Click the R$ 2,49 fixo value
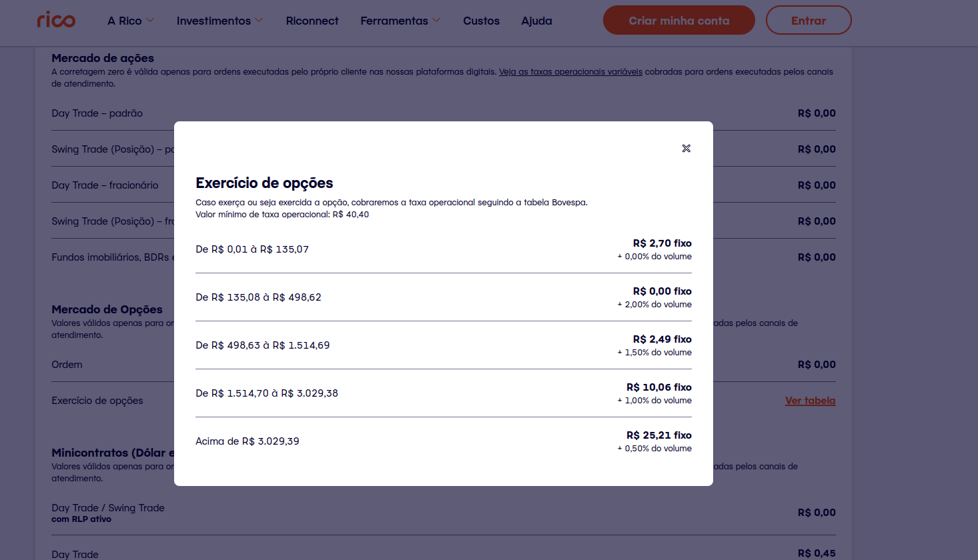This screenshot has height=560, width=978. [x=662, y=339]
